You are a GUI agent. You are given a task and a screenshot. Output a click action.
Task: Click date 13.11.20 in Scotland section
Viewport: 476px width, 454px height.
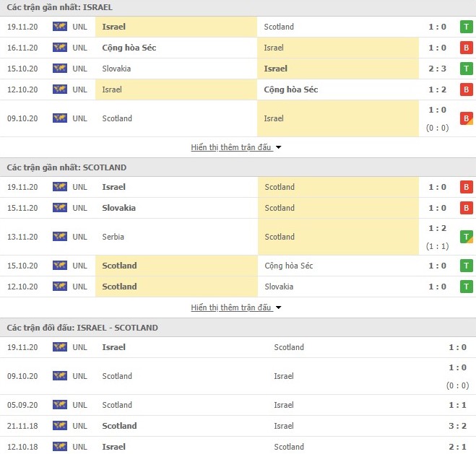click(x=22, y=237)
